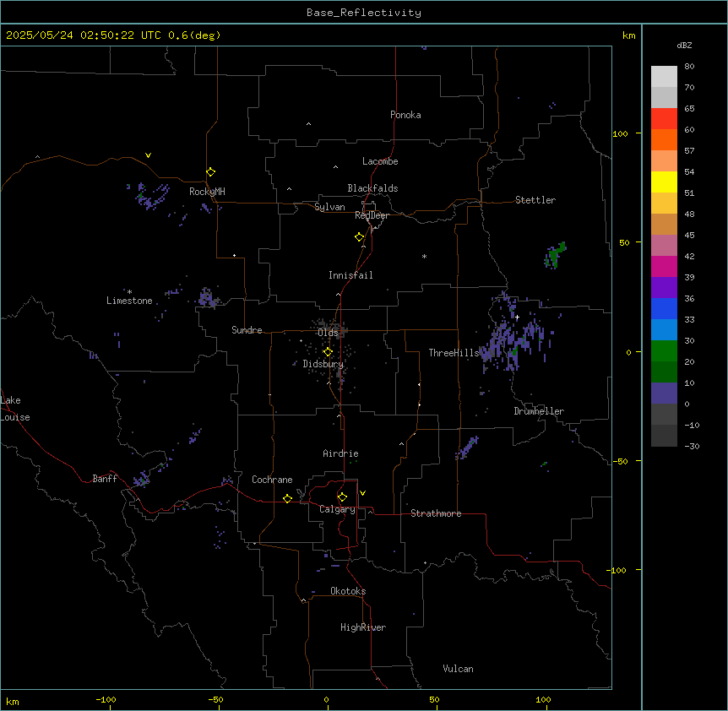Image resolution: width=728 pixels, height=711 pixels.
Task: Click the blue 36 dBZ color swatch
Action: pyautogui.click(x=664, y=308)
